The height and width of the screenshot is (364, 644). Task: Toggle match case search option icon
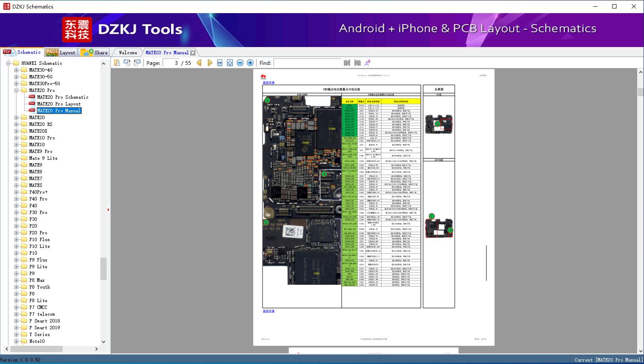click(x=367, y=63)
